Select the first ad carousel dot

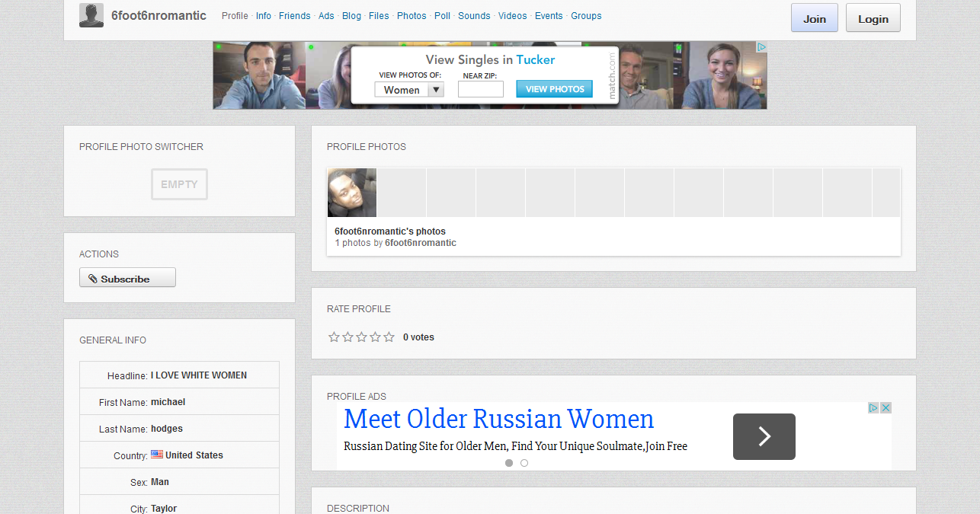click(x=509, y=463)
